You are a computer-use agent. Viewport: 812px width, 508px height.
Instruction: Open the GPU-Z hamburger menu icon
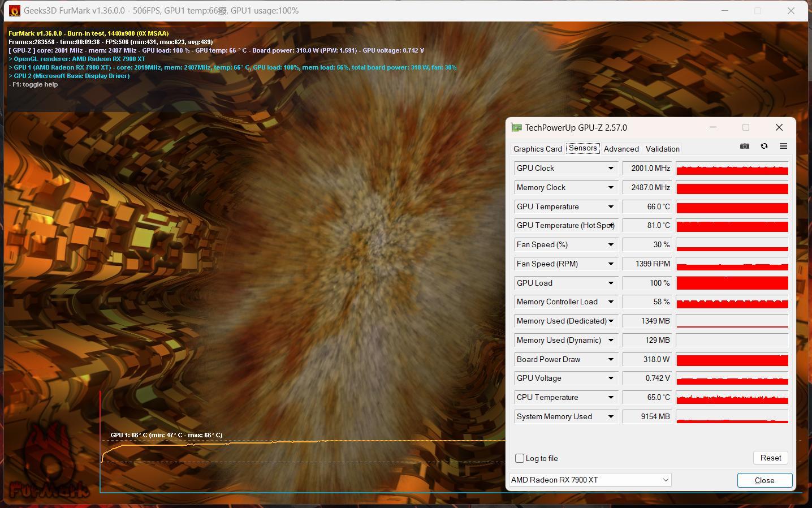pos(783,146)
